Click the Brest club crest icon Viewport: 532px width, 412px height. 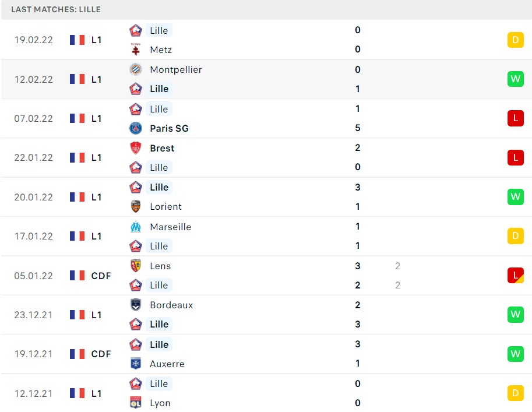click(136, 148)
